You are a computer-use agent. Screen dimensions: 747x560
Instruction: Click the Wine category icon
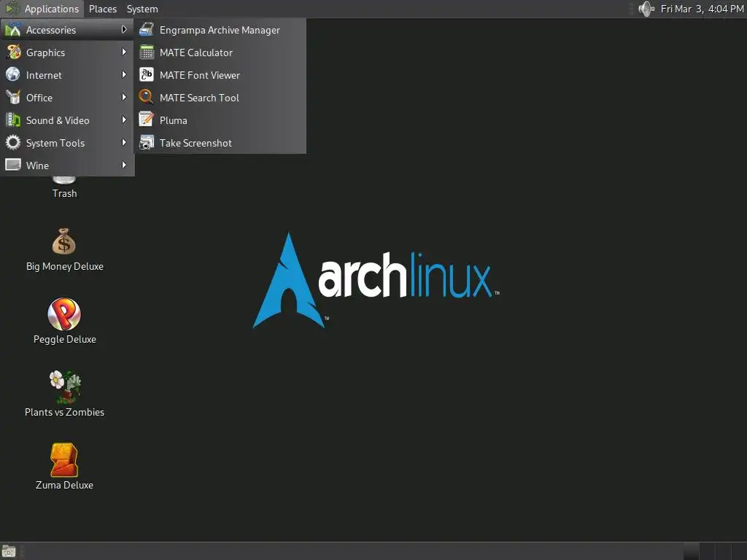click(x=13, y=165)
